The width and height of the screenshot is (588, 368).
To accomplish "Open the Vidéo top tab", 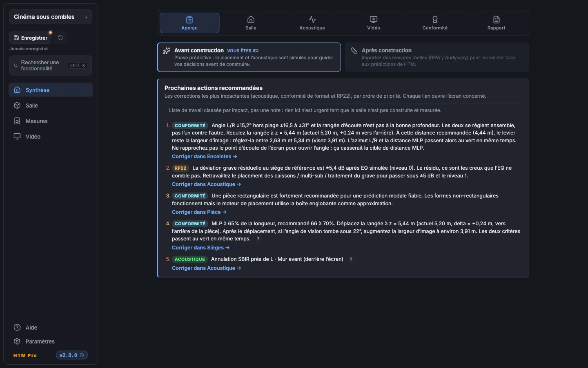I will (374, 23).
